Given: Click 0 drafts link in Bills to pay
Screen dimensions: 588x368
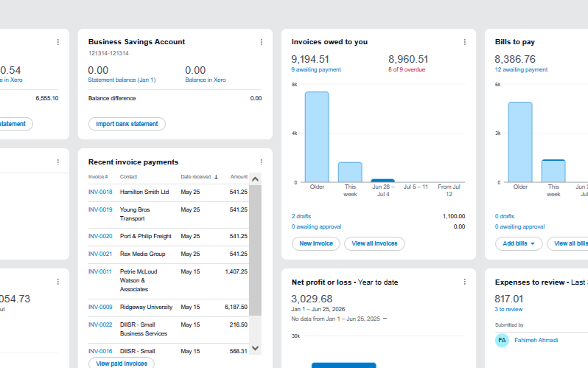Looking at the screenshot, I should [x=505, y=216].
